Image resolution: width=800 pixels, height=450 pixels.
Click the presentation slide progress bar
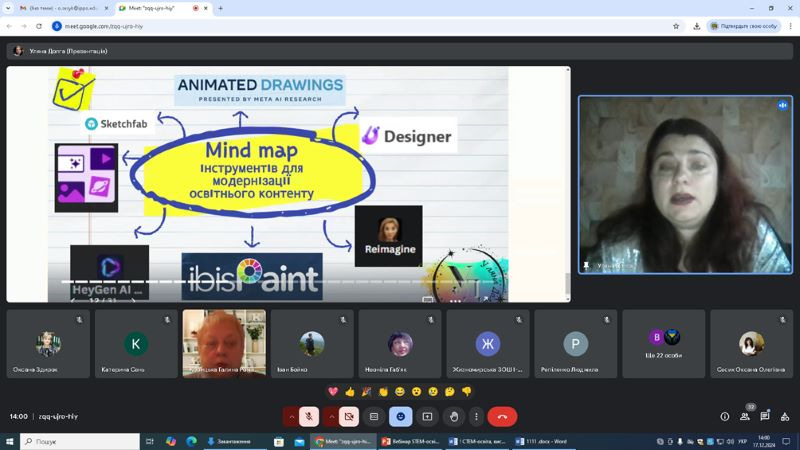[x=280, y=282]
